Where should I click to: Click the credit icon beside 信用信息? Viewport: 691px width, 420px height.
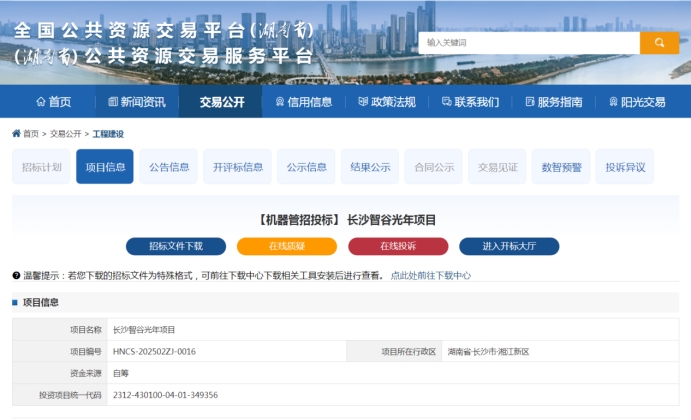[279, 102]
